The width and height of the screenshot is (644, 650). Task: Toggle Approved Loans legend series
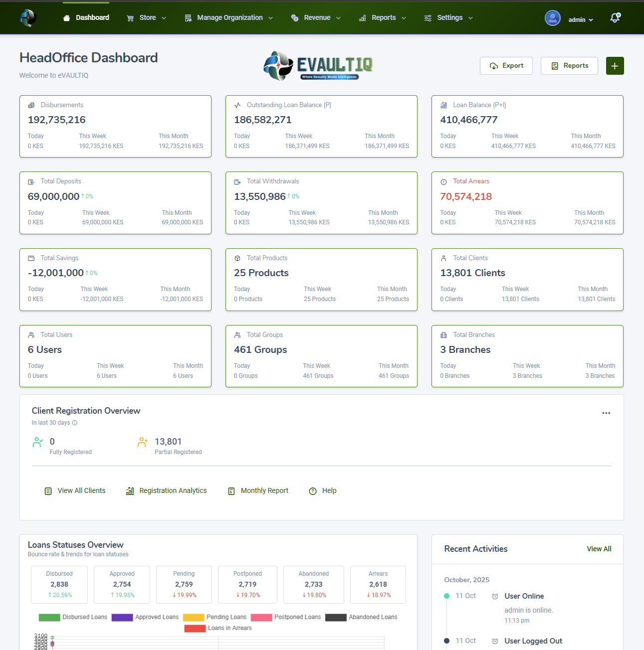(x=145, y=617)
